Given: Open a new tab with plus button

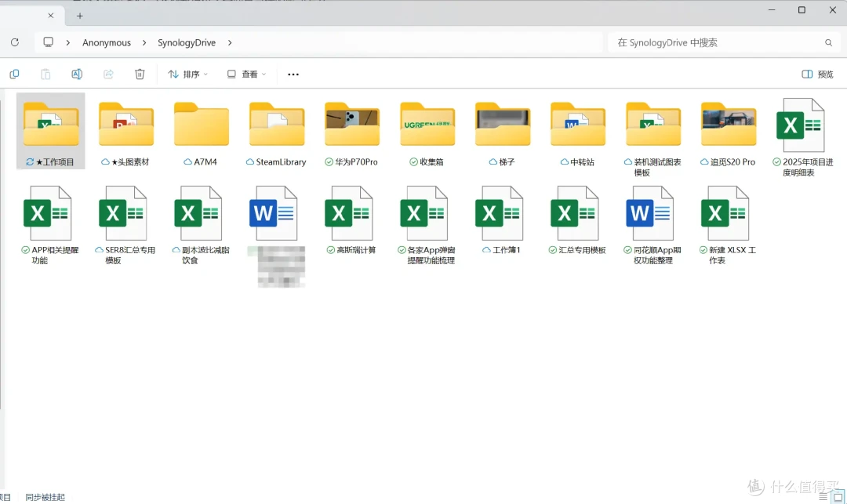Looking at the screenshot, I should point(79,16).
